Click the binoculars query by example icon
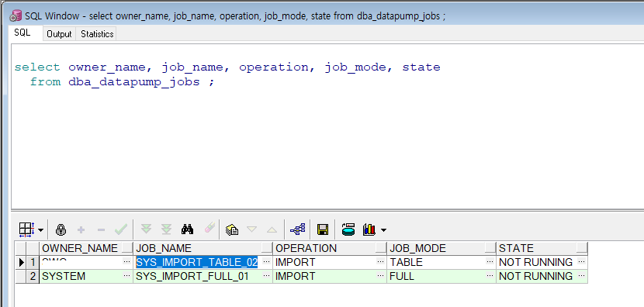 [x=187, y=229]
